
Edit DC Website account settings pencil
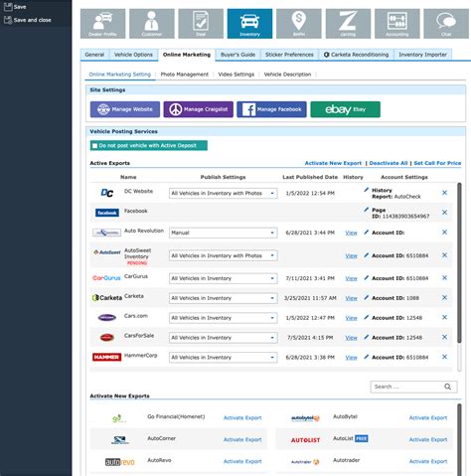(366, 190)
